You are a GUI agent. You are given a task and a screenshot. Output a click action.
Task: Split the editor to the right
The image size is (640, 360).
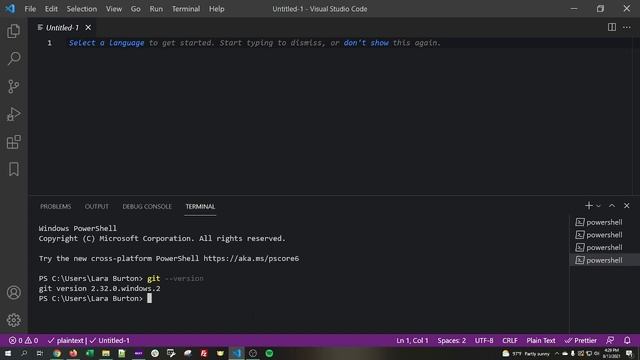tap(611, 27)
